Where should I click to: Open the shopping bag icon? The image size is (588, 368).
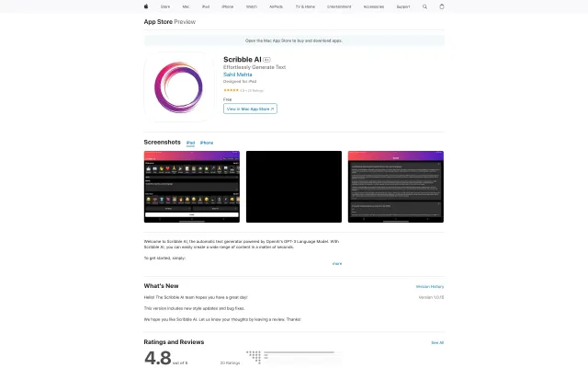coord(441,6)
